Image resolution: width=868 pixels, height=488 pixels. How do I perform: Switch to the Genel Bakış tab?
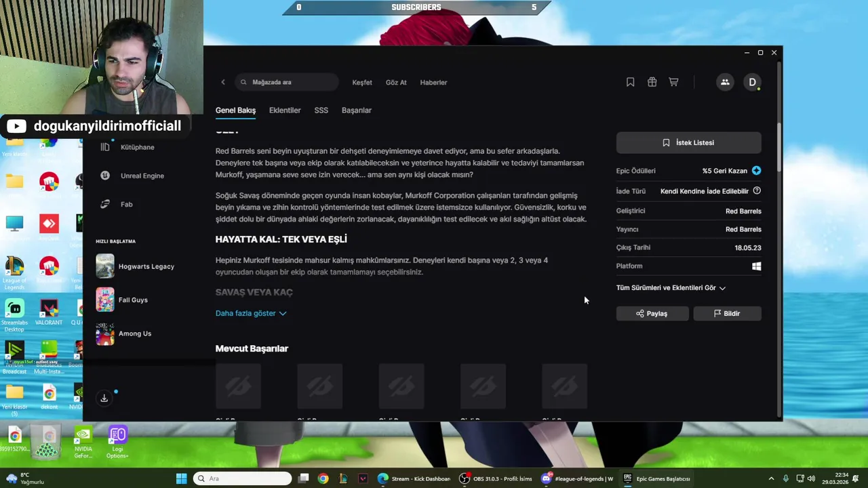235,110
